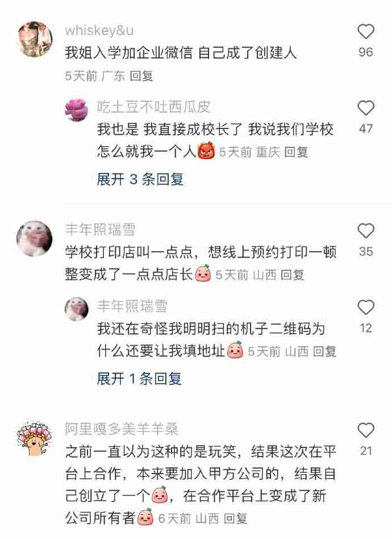This screenshot has width=392, height=539.
Task: Like 丰年照瑞雪's comment with 35 likes
Action: (365, 231)
